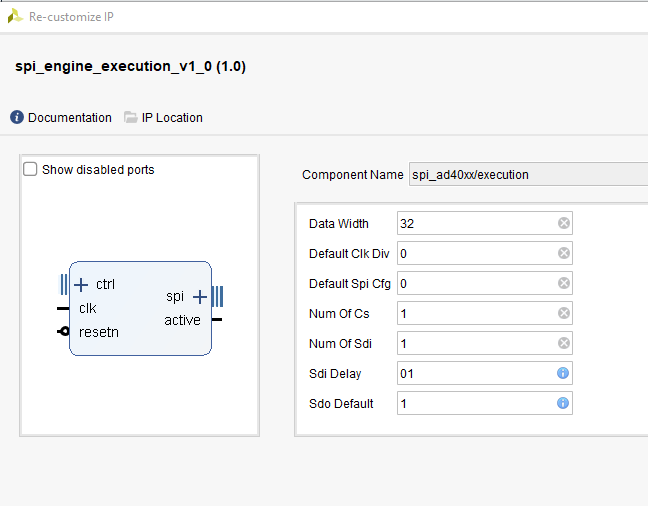Click into the Data Width input
This screenshot has width=648, height=506.
(475, 224)
